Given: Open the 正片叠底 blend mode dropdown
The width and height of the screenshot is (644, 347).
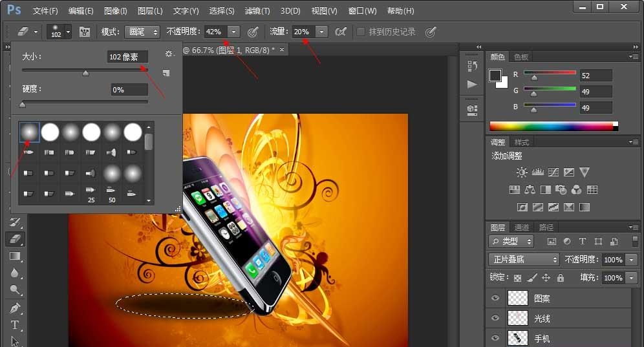Looking at the screenshot, I should [x=524, y=259].
